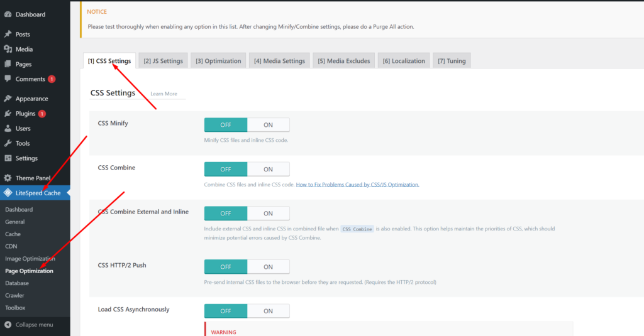Viewport: 644px width, 336px height.
Task: Open the Database submenu item
Action: [17, 283]
